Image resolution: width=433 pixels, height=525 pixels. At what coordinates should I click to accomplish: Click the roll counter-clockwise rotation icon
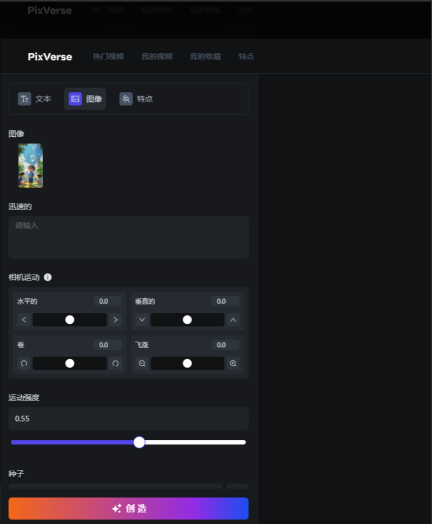(24, 364)
